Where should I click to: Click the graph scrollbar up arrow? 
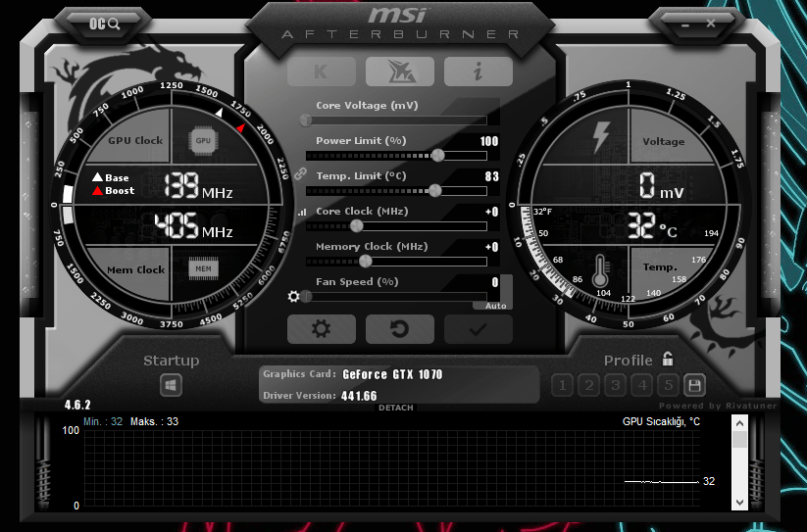(x=739, y=423)
